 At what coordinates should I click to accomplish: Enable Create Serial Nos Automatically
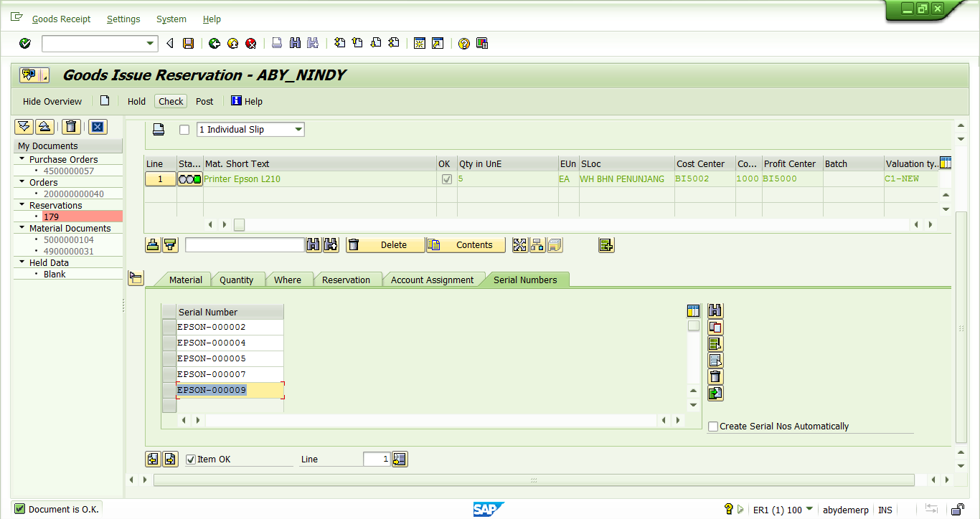pos(712,426)
